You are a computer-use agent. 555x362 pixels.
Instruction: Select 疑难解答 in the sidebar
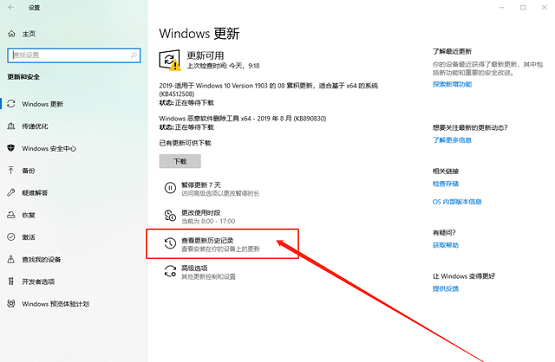[35, 193]
